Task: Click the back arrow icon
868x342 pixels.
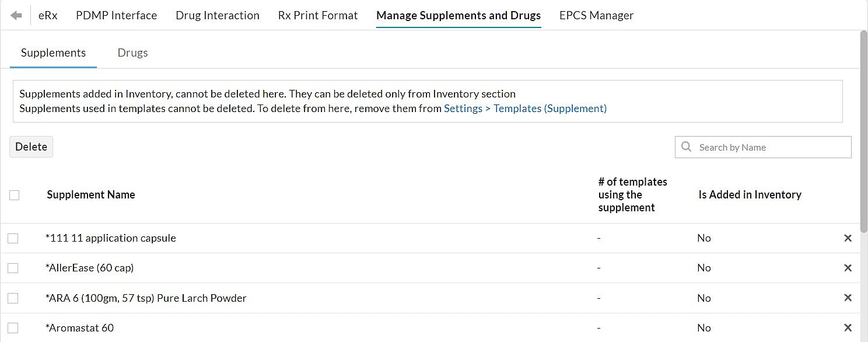Action: (16, 16)
